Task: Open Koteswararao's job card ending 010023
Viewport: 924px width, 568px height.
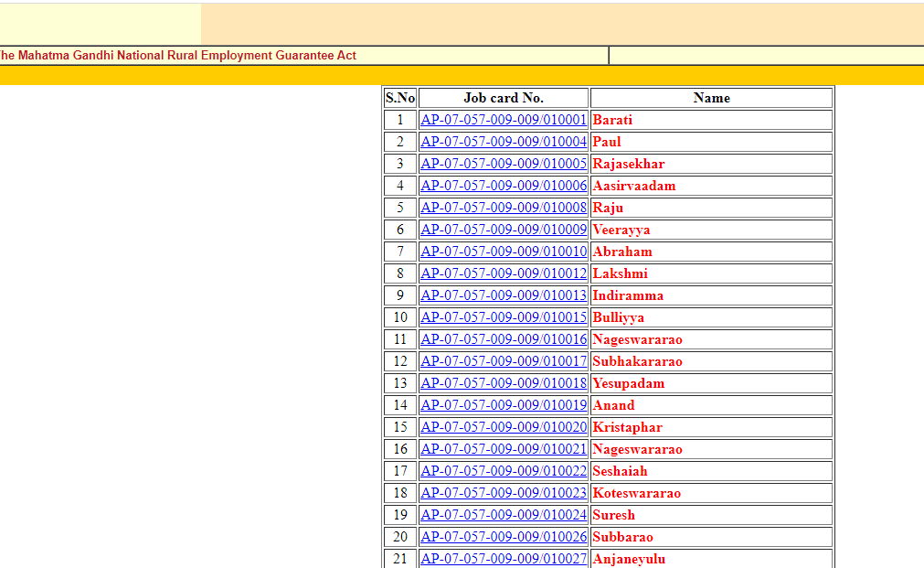Action: pos(504,493)
